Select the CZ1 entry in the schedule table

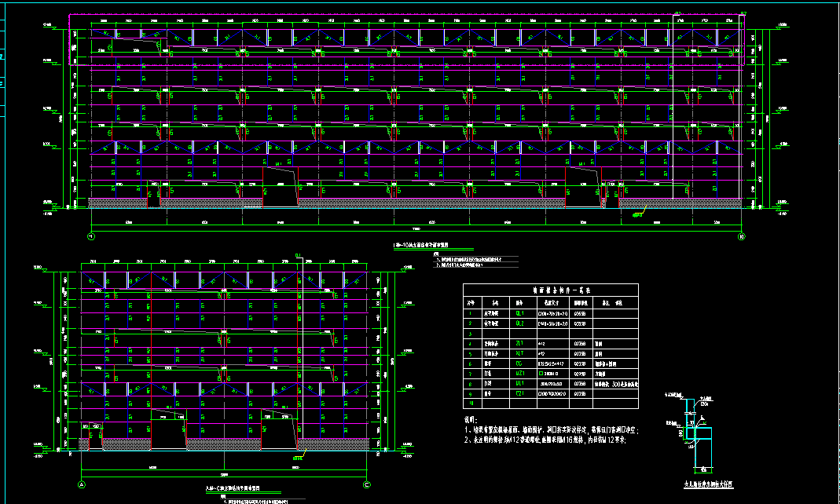[519, 395]
